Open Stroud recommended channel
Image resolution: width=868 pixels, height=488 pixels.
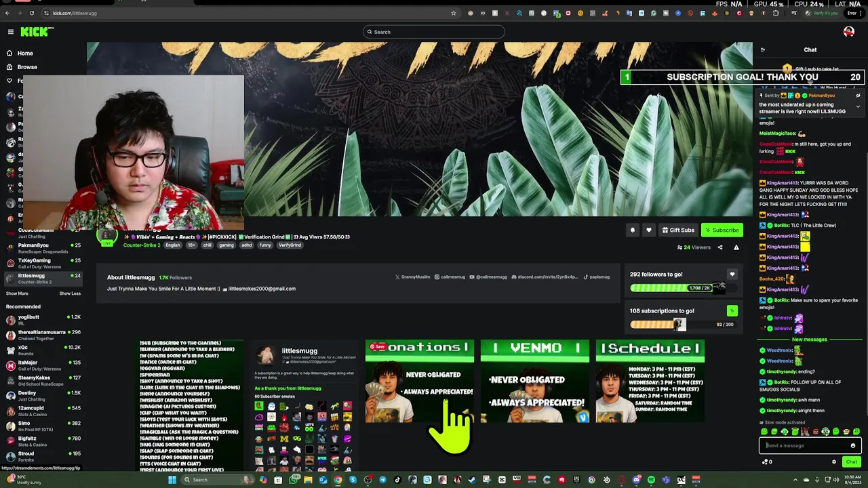tap(43, 456)
